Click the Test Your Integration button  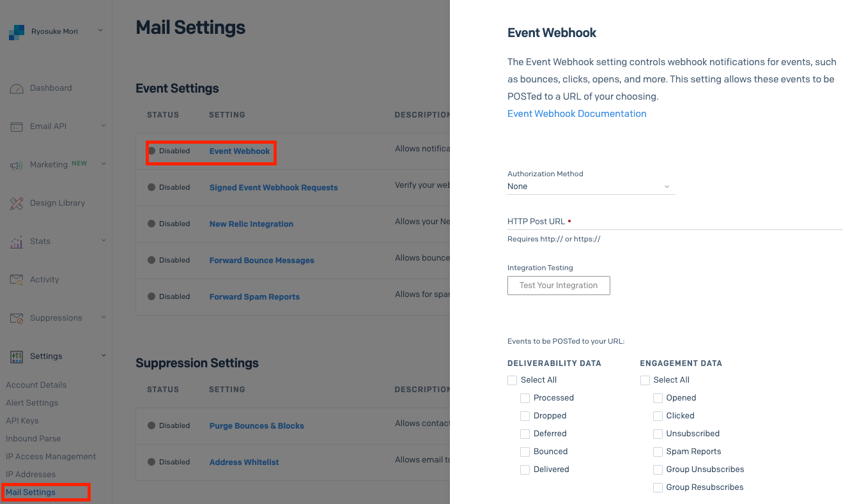558,286
